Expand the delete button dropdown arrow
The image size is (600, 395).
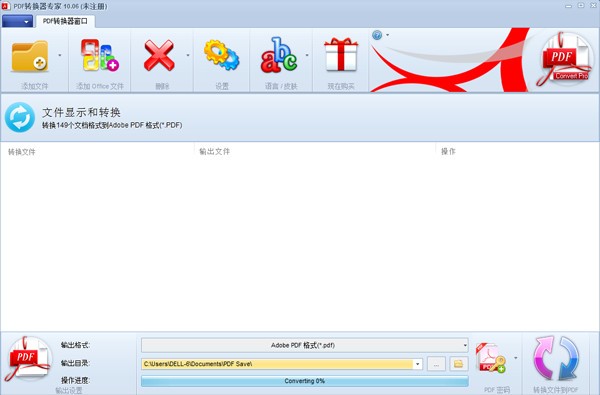coord(188,55)
